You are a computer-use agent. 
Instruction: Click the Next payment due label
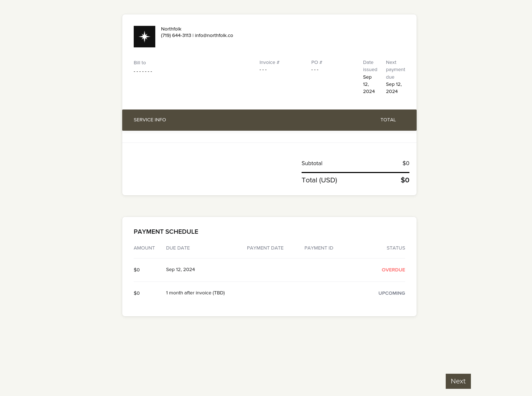[x=395, y=70]
